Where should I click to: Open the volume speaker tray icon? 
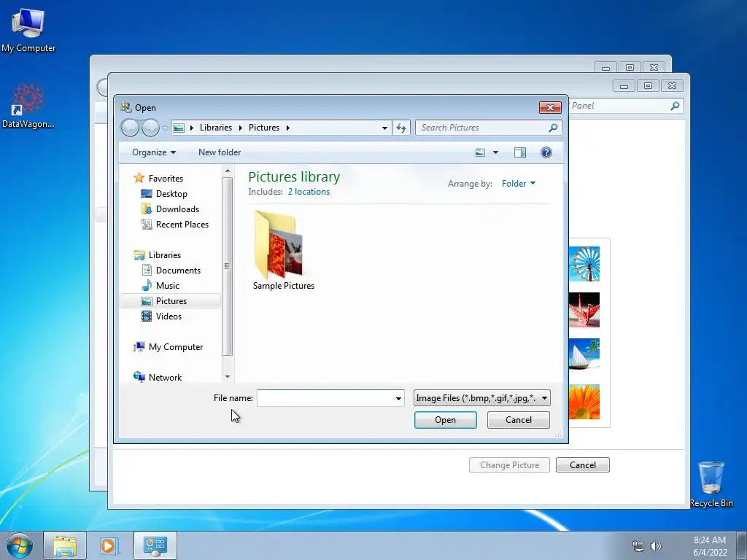[656, 546]
